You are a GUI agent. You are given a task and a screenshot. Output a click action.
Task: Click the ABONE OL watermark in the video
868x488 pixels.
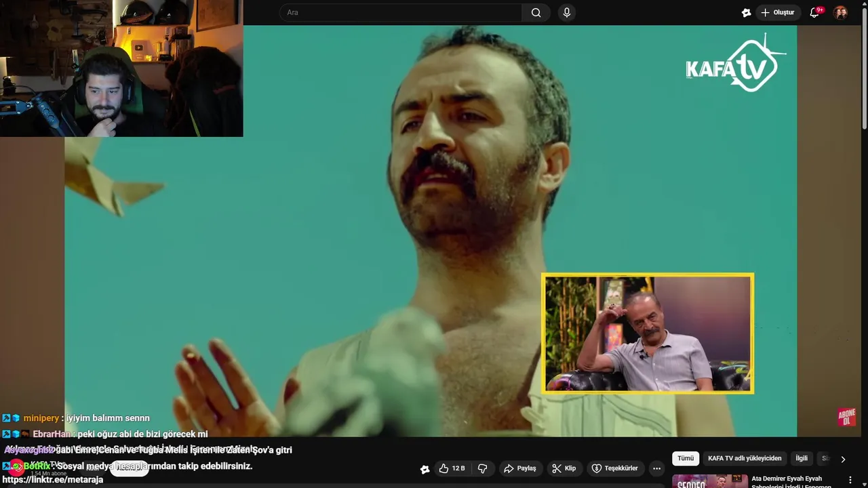(x=846, y=417)
